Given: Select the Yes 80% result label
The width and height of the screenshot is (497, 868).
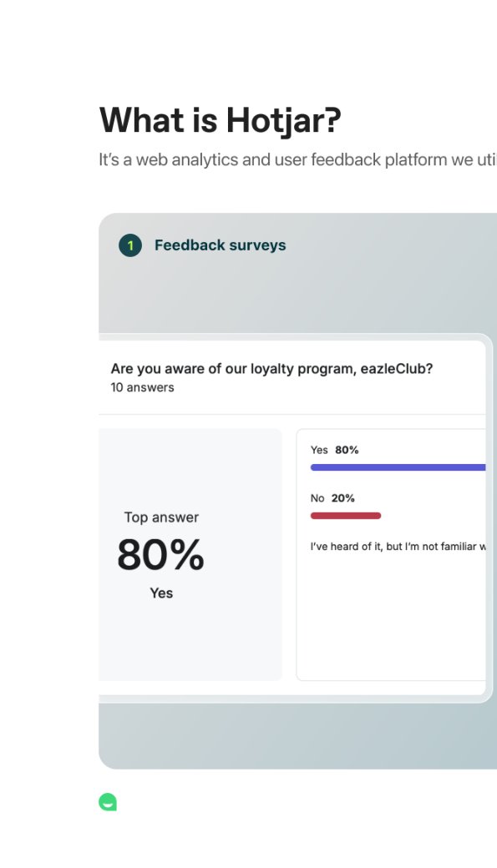Looking at the screenshot, I should 334,450.
